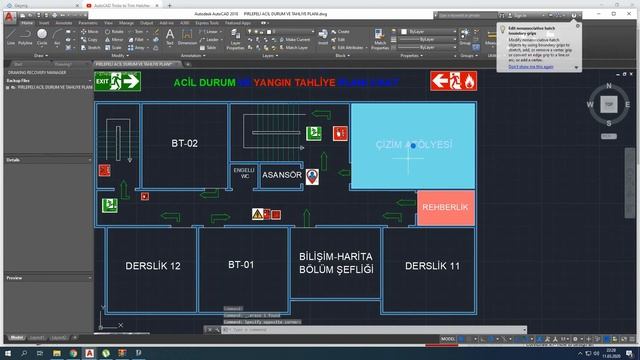Click the Linear dimension tool
Image resolution: width=640 pixels, height=360 pixels.
click(209, 31)
